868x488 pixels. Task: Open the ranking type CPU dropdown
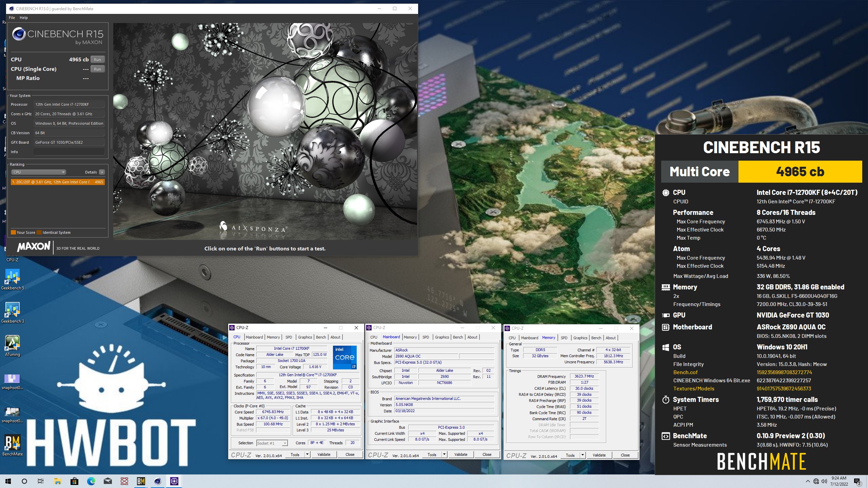click(39, 172)
